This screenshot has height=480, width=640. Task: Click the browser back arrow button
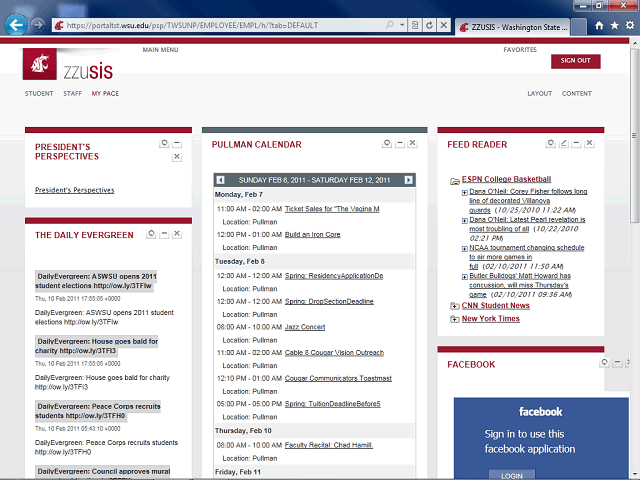(16, 25)
